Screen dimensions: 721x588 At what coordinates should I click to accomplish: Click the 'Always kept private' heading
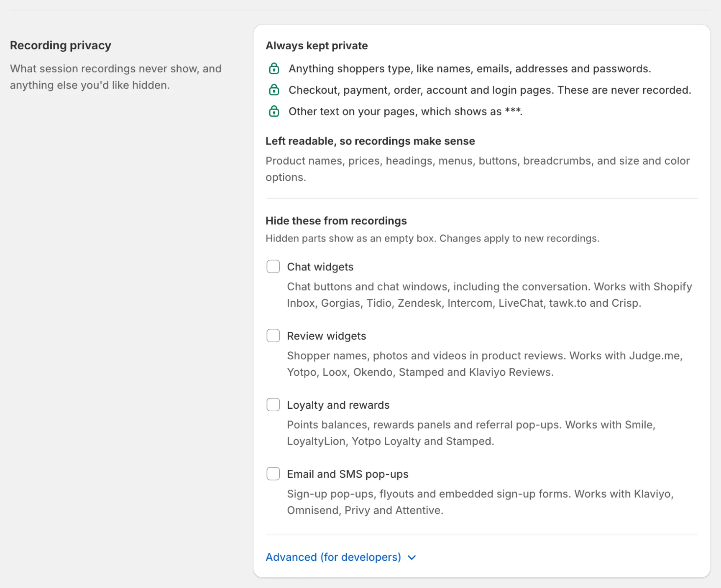point(317,46)
